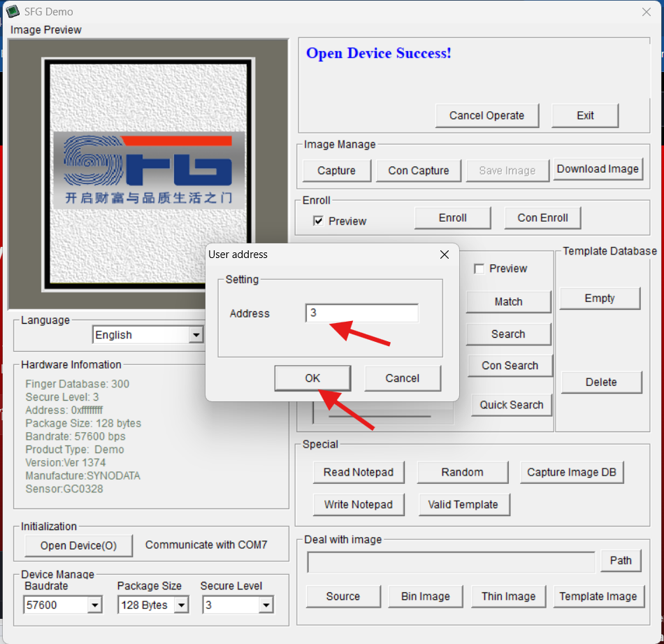This screenshot has width=664, height=644.
Task: Click the 'Manufacture:SYNODATA' text
Action: click(83, 475)
